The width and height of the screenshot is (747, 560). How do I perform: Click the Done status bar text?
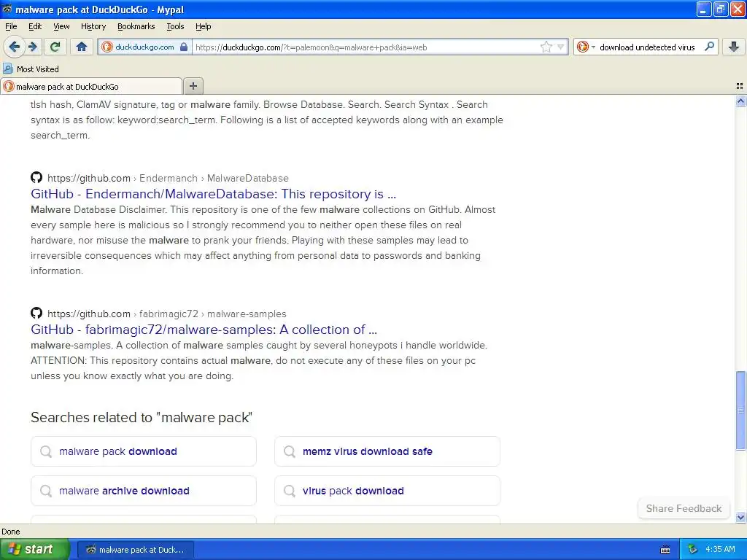point(10,532)
